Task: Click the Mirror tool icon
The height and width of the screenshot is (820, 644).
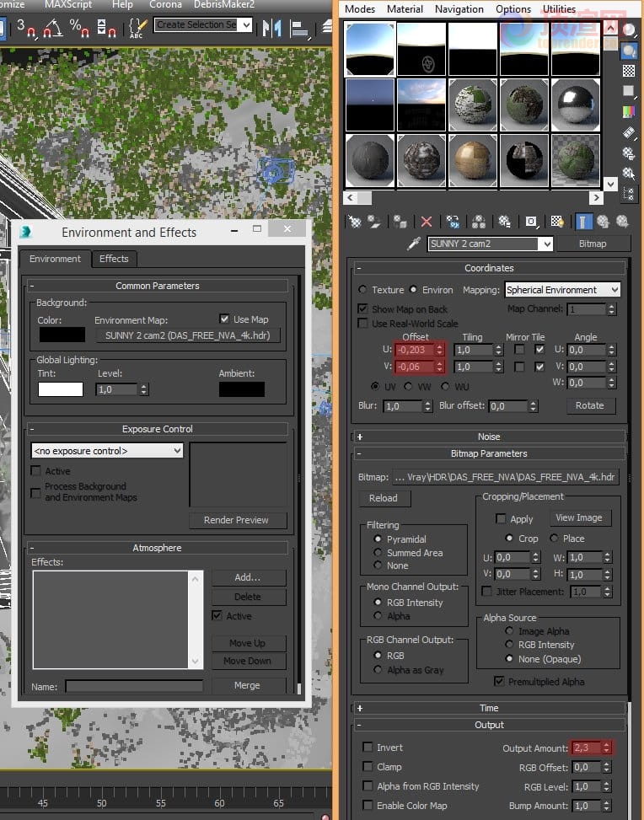Action: click(x=271, y=27)
